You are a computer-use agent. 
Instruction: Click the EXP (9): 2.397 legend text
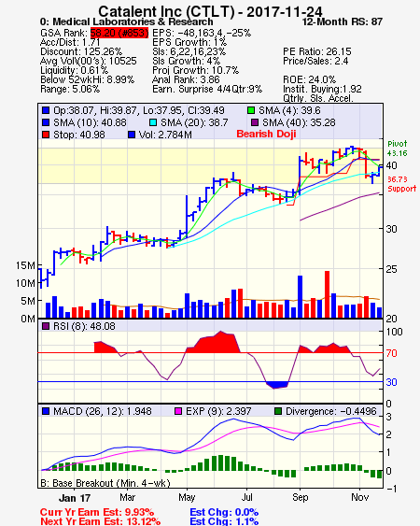coord(218,411)
